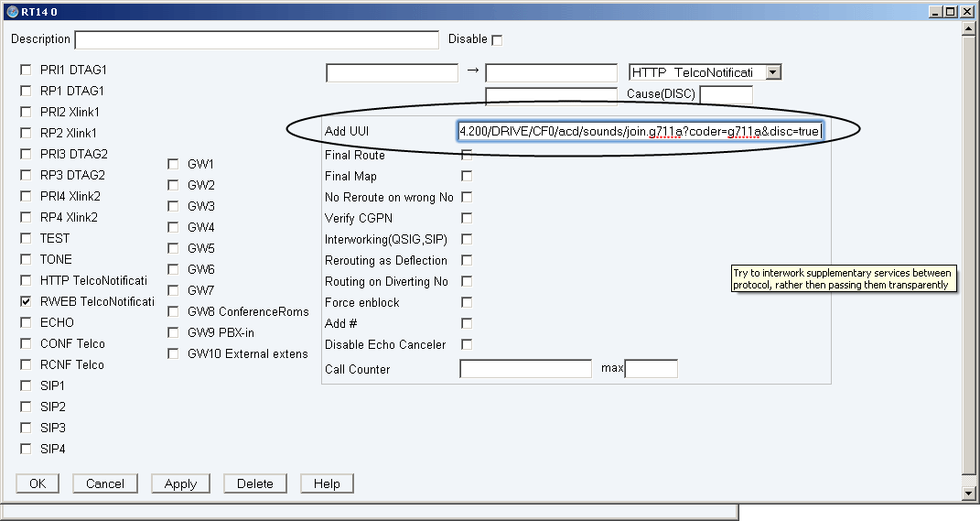Enable No Reroute on wrong No
This screenshot has width=980, height=521.
pos(467,197)
